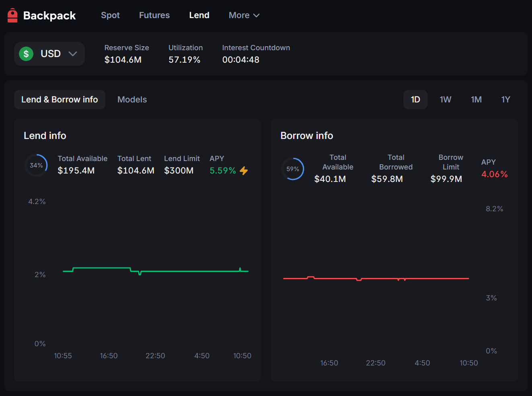Click the 59% utilization ring in Borrow info
The width and height of the screenshot is (532, 396).
point(292,169)
